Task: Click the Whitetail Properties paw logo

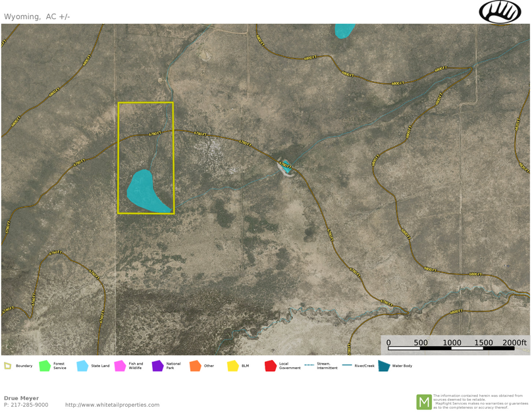Action: tap(500, 12)
